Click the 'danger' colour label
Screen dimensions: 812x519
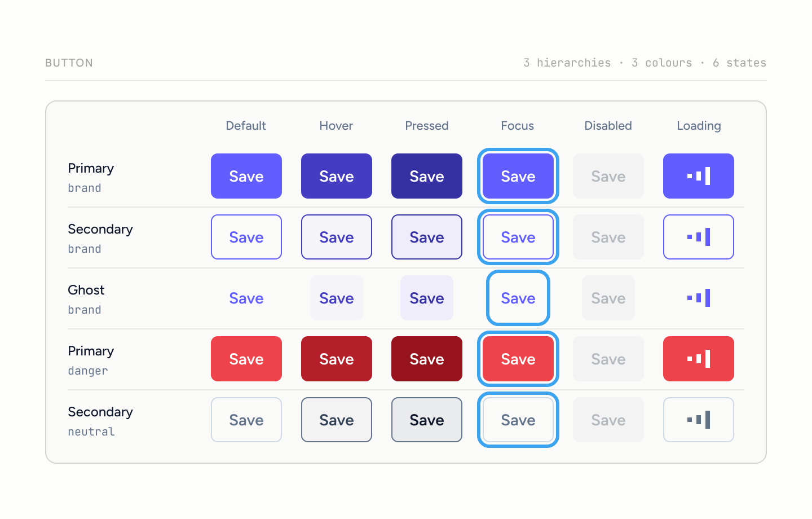coord(88,371)
